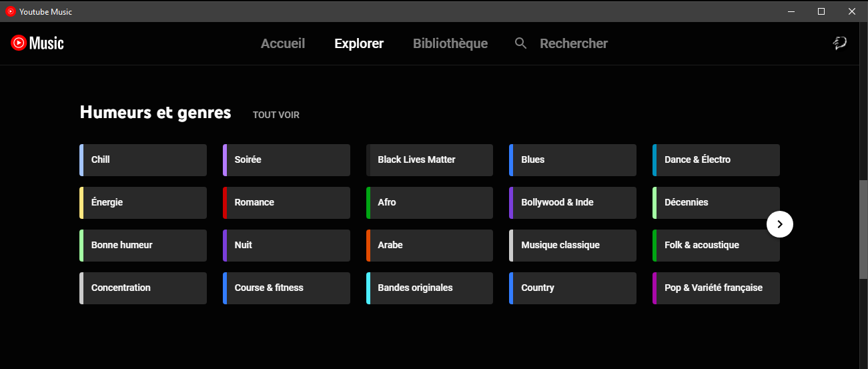Select the Country genre
This screenshot has height=369, width=868.
[x=572, y=288]
